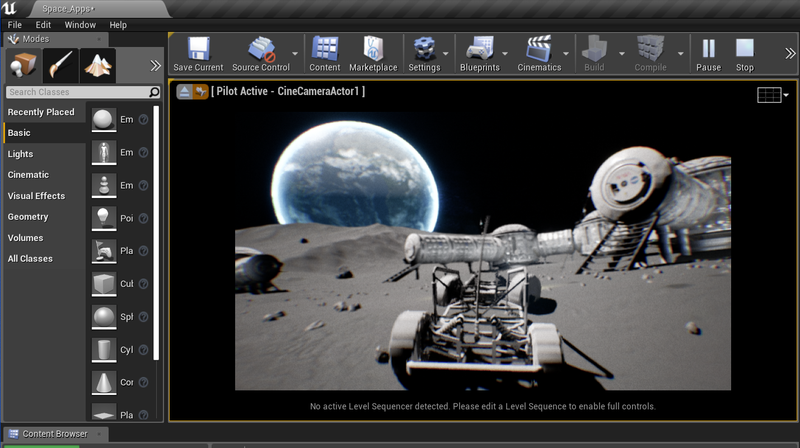Switch to the Content Browser tab
Viewport: 800px width, 448px height.
point(54,434)
